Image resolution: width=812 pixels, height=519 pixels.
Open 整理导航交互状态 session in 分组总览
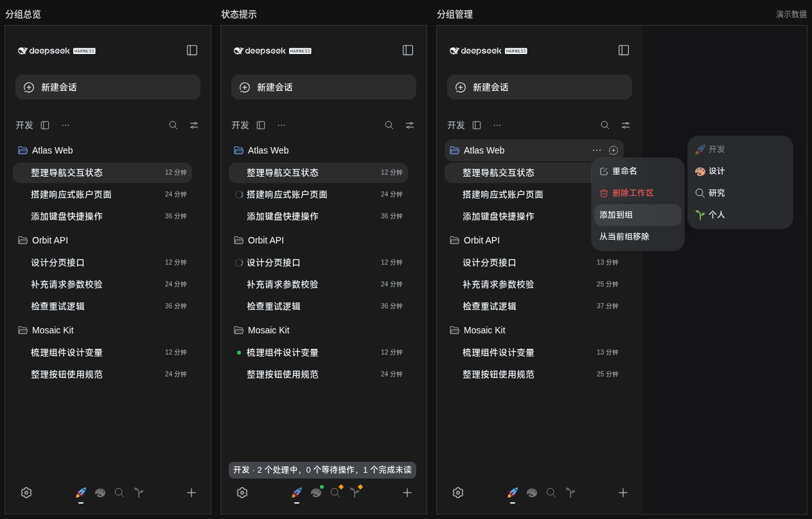pos(102,173)
